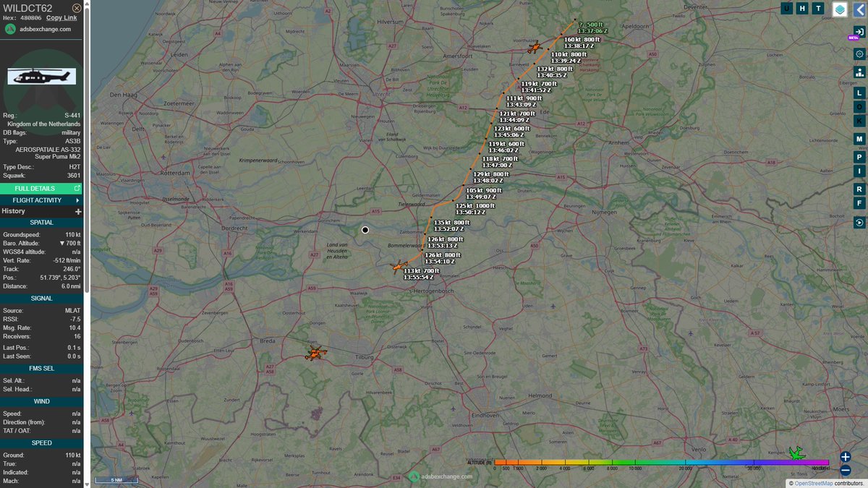Click the black position dot marker
Screen dimensions: 868x488
tap(365, 230)
